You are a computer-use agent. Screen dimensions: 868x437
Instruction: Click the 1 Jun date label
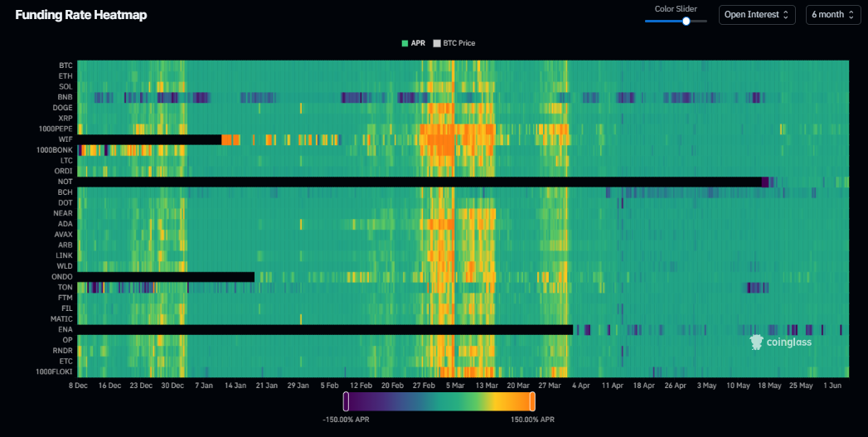point(832,386)
